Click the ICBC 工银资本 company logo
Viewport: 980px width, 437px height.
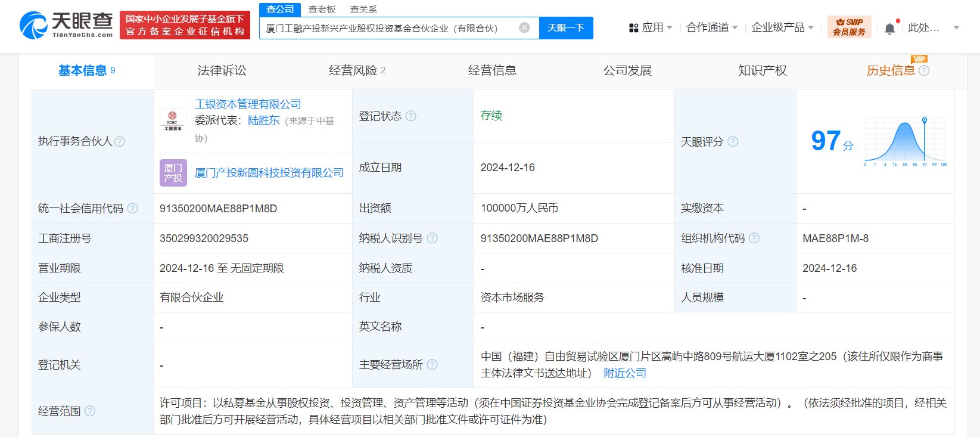click(173, 122)
